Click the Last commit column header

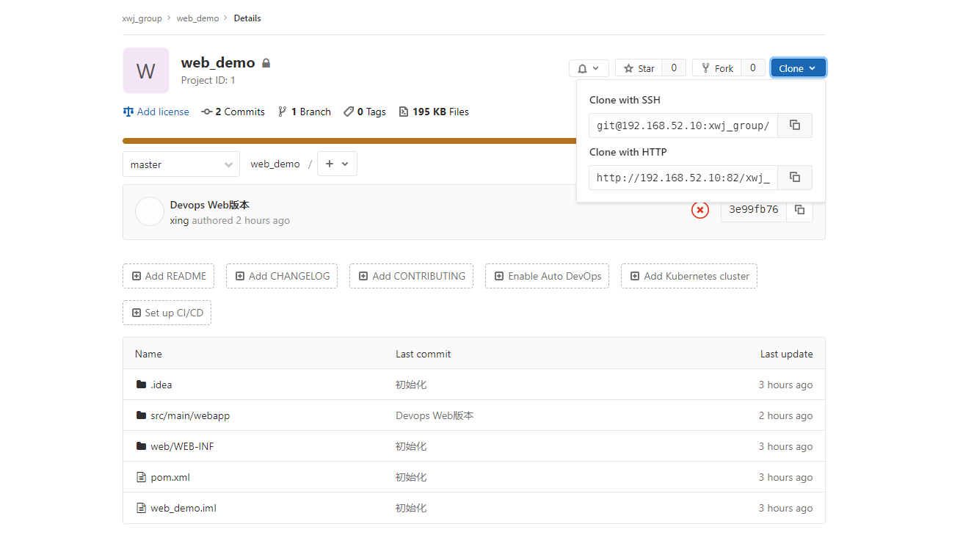coord(424,354)
